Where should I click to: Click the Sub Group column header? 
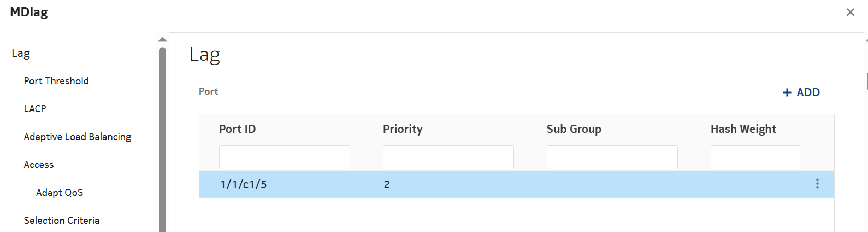[574, 129]
